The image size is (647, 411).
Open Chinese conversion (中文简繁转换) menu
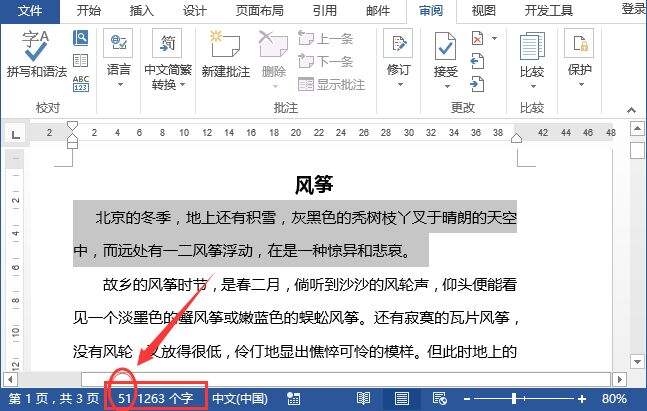[168, 60]
